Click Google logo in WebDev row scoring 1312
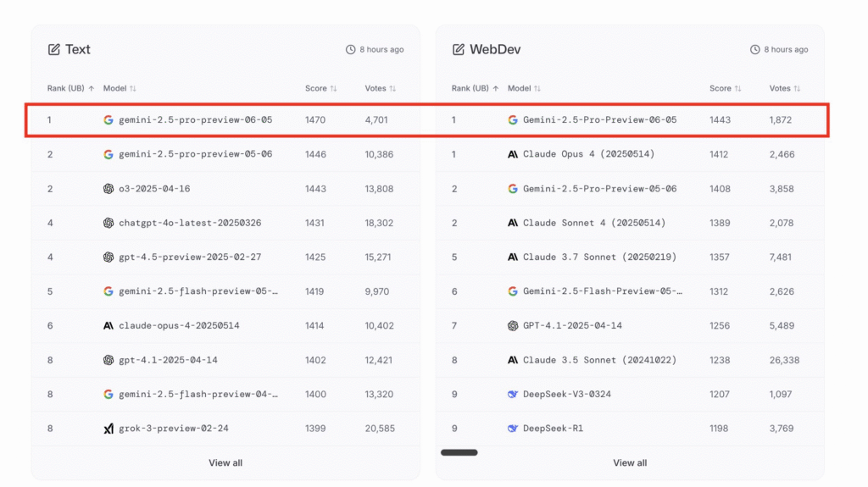This screenshot has height=487, width=868. (513, 291)
